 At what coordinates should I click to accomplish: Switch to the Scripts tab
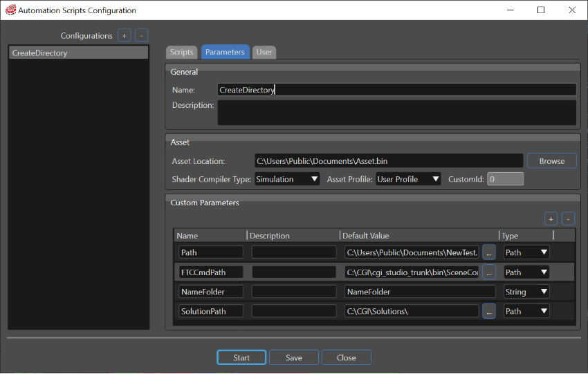[x=181, y=52]
